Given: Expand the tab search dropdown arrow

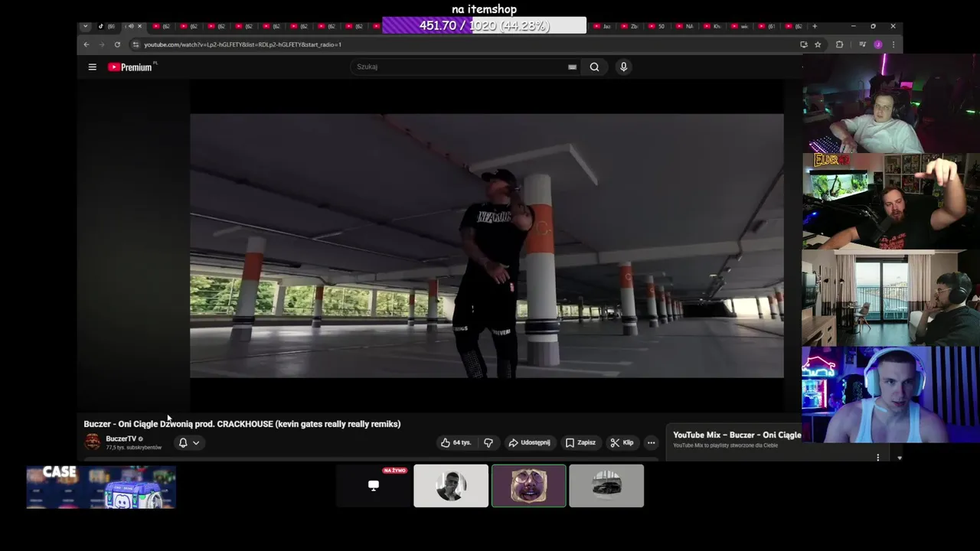Looking at the screenshot, I should (85, 26).
